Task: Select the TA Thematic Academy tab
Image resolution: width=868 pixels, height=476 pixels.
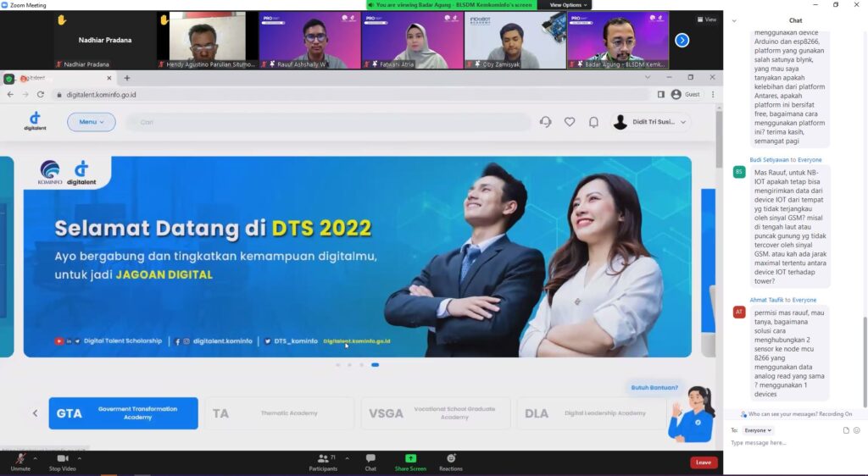Action: tap(280, 413)
